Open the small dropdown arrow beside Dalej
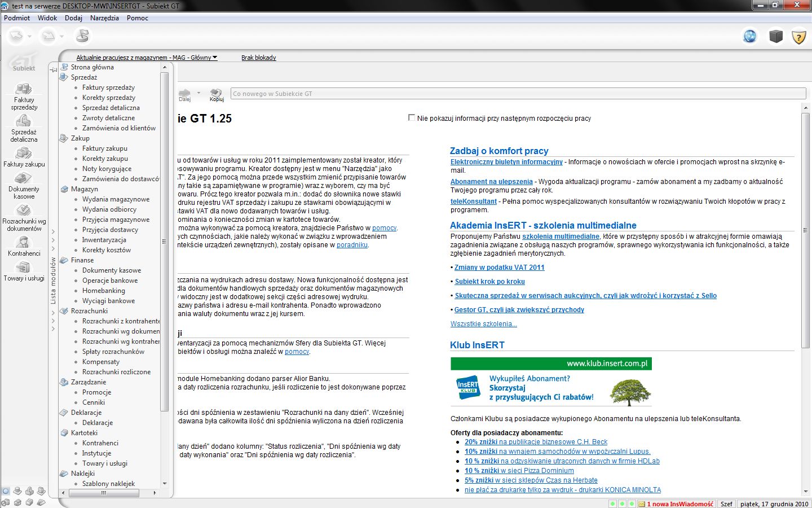Image resolution: width=812 pixels, height=508 pixels. tap(198, 93)
